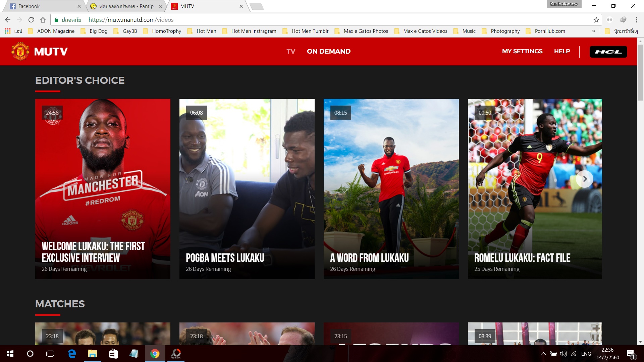Open Max e Gatos Photos bookmark folder
644x362 pixels.
point(362,31)
